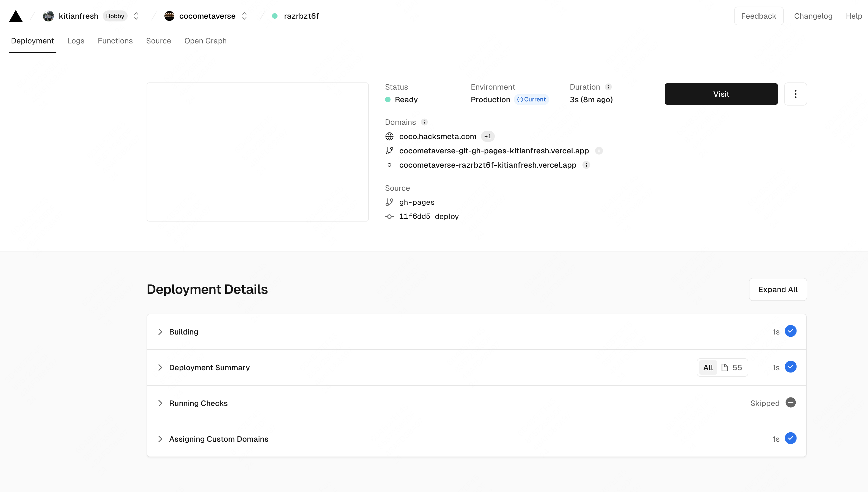Open the Changelog link
This screenshot has height=492, width=868.
click(x=813, y=16)
